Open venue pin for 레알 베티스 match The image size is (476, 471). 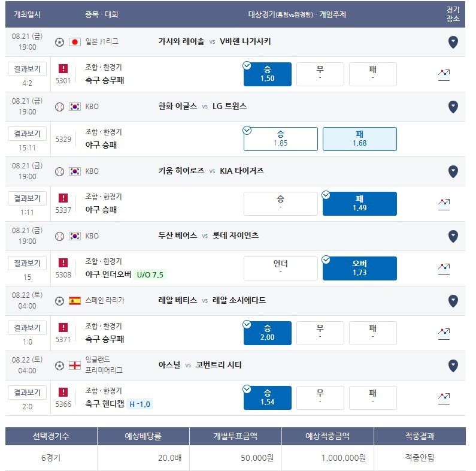[453, 301]
